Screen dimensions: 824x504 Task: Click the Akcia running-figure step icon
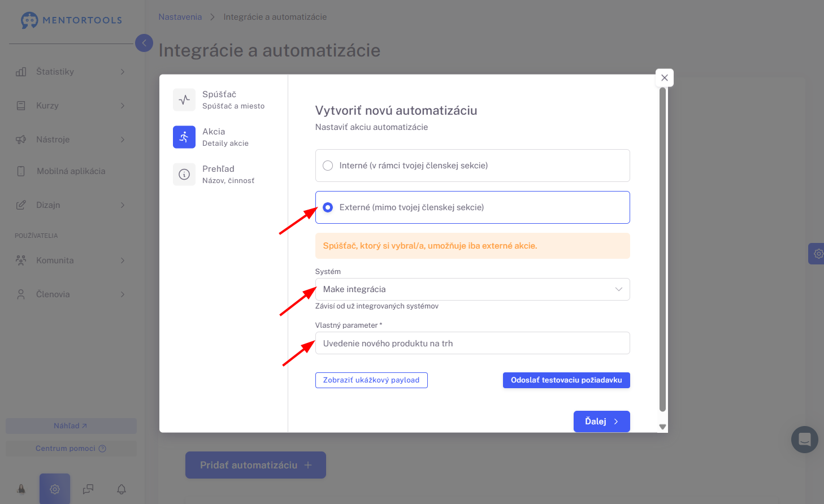click(184, 137)
